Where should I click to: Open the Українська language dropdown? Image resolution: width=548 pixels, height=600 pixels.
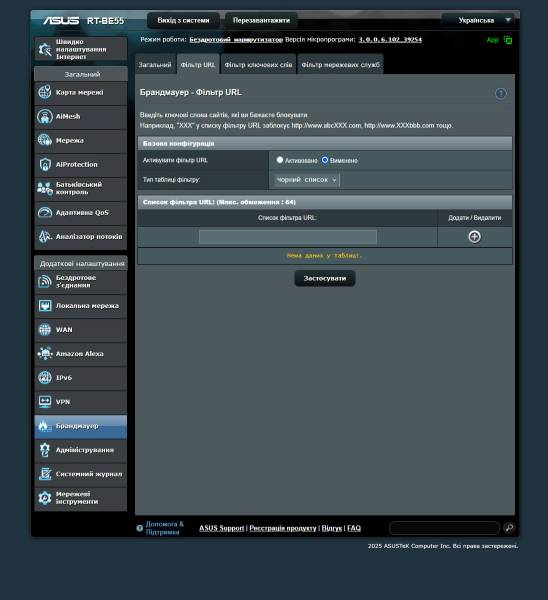[x=478, y=20]
